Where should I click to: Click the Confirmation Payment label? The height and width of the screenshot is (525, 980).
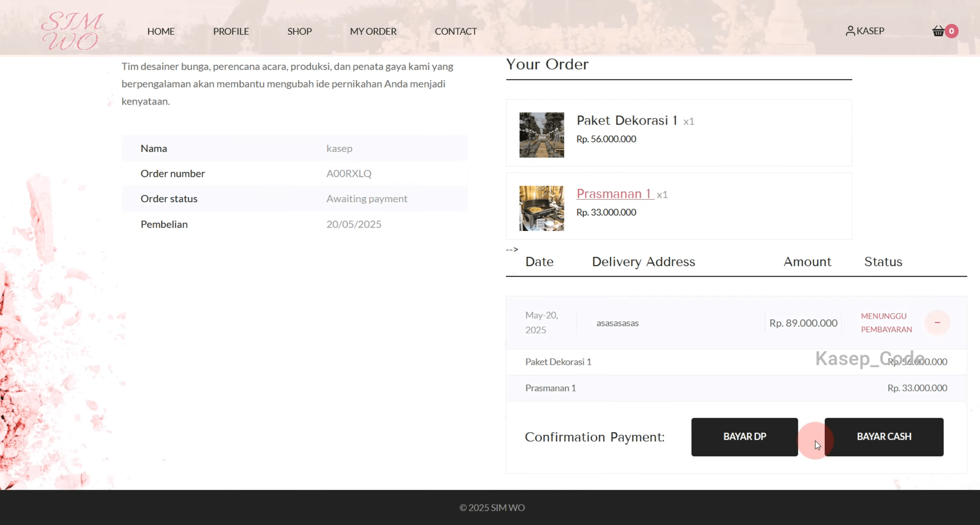595,437
